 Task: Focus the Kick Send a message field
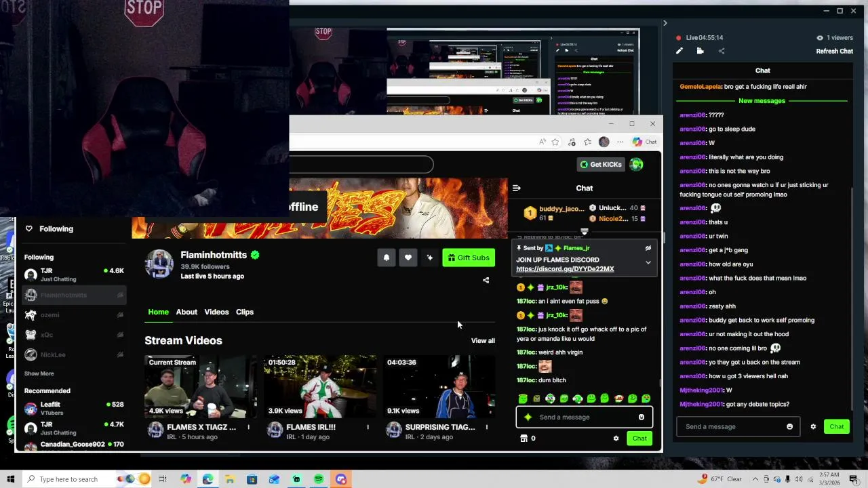click(x=584, y=418)
